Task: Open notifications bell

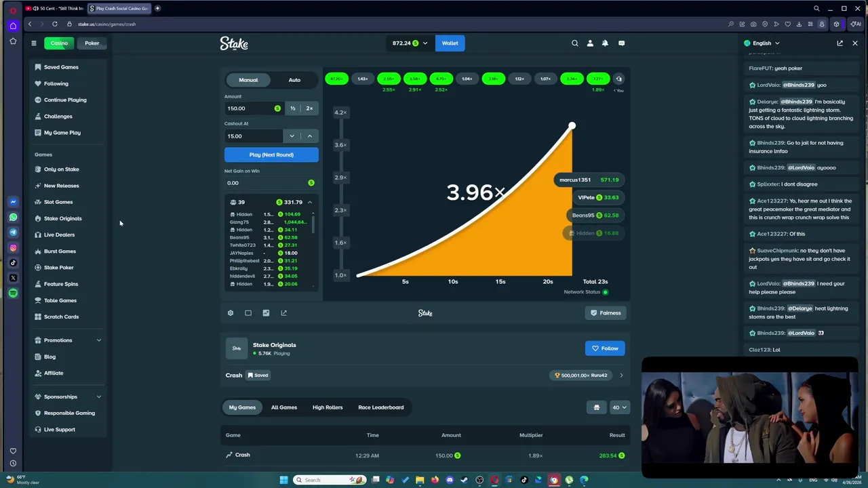Action: point(605,43)
